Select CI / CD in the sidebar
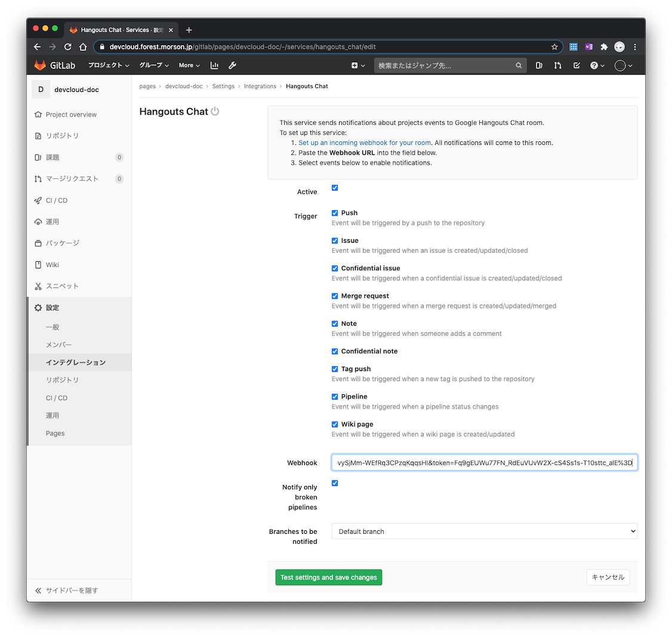This screenshot has width=672, height=637. [x=57, y=200]
